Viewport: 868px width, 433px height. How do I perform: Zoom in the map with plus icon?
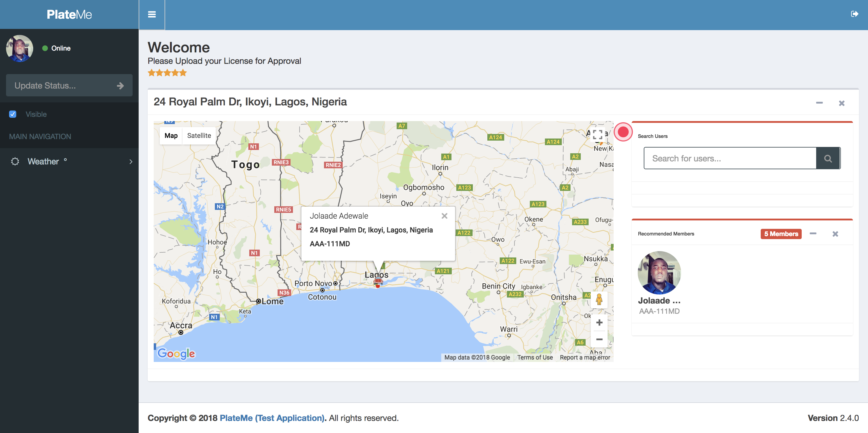tap(599, 322)
